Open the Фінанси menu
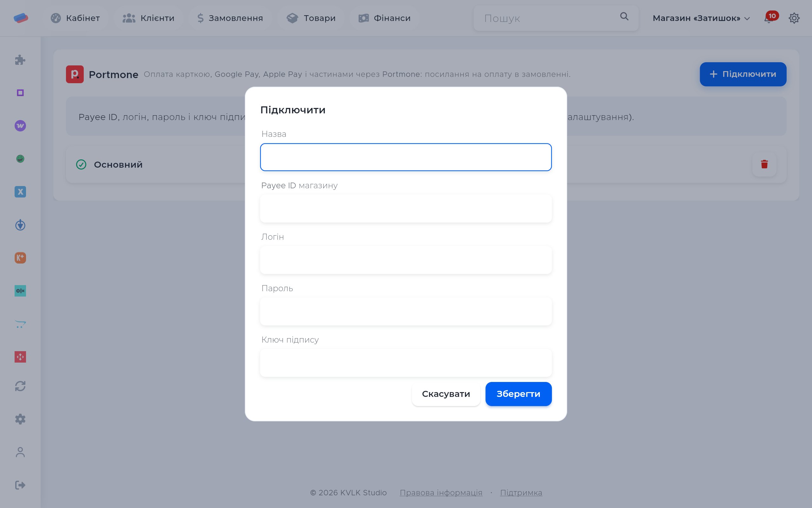This screenshot has width=812, height=508. [x=384, y=18]
